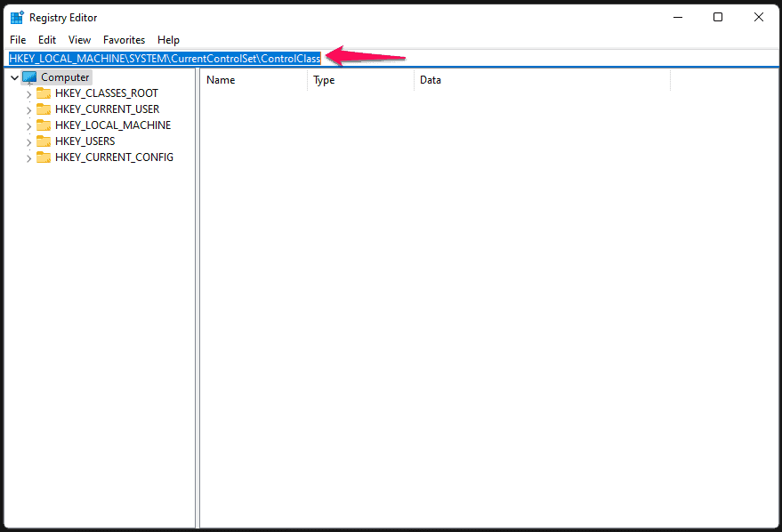Sort by the Name column header
Viewport: 782px width, 532px height.
(254, 80)
